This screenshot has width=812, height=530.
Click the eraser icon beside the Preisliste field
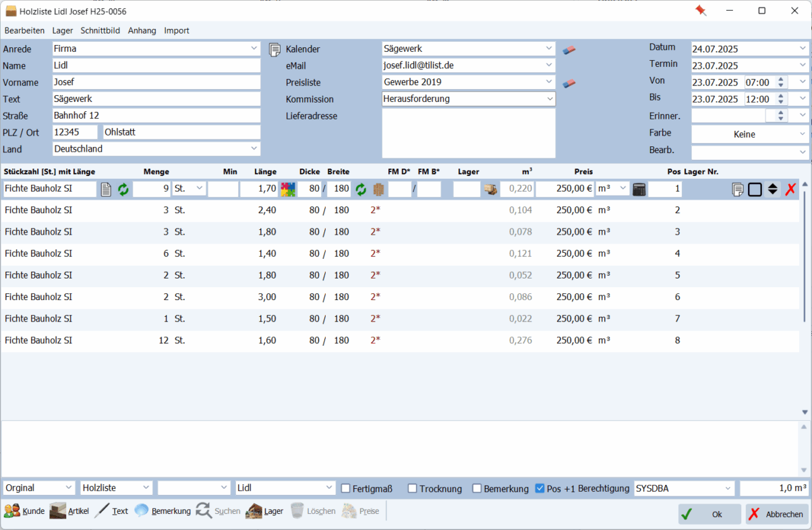pyautogui.click(x=569, y=83)
